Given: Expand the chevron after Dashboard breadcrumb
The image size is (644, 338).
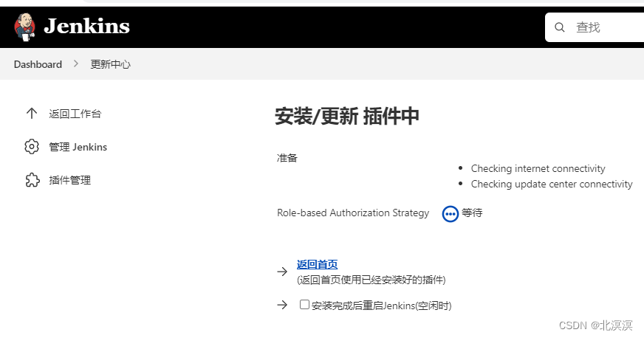Looking at the screenshot, I should (76, 64).
